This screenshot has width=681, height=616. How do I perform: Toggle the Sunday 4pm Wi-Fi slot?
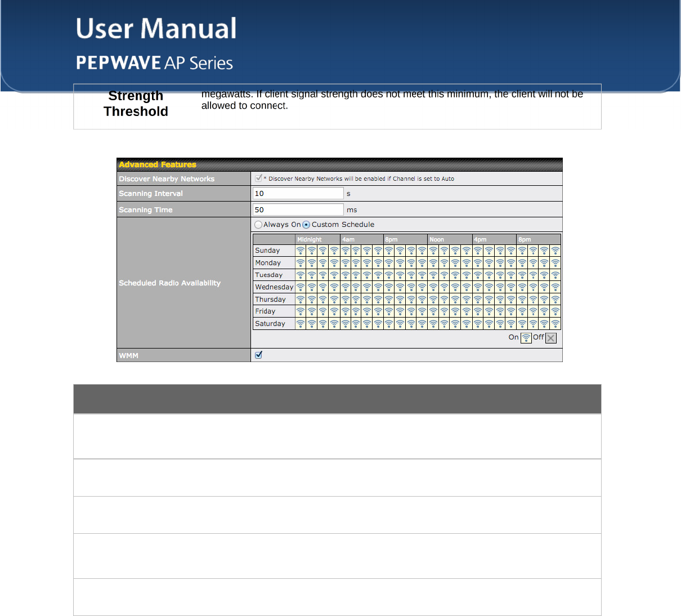point(478,251)
